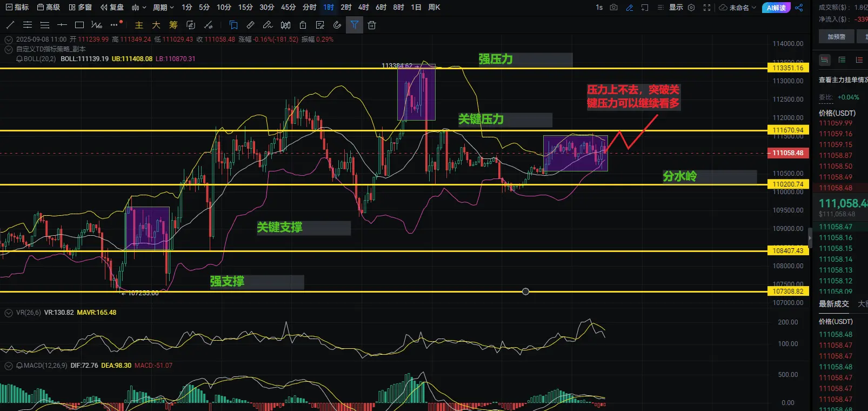
Task: Open the 多窗 multi-window menu
Action: [80, 8]
